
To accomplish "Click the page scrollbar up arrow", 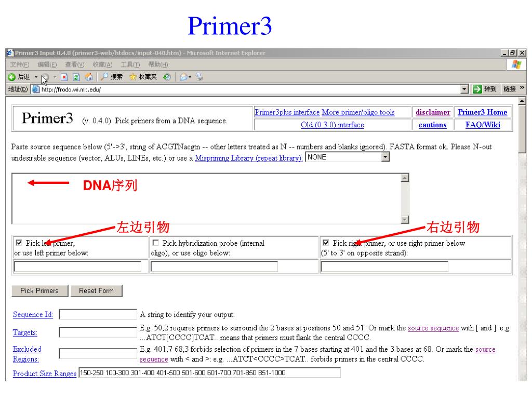I will (x=522, y=101).
